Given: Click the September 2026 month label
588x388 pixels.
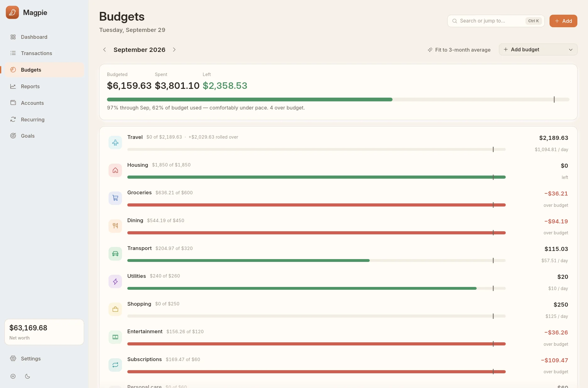Looking at the screenshot, I should point(139,50).
